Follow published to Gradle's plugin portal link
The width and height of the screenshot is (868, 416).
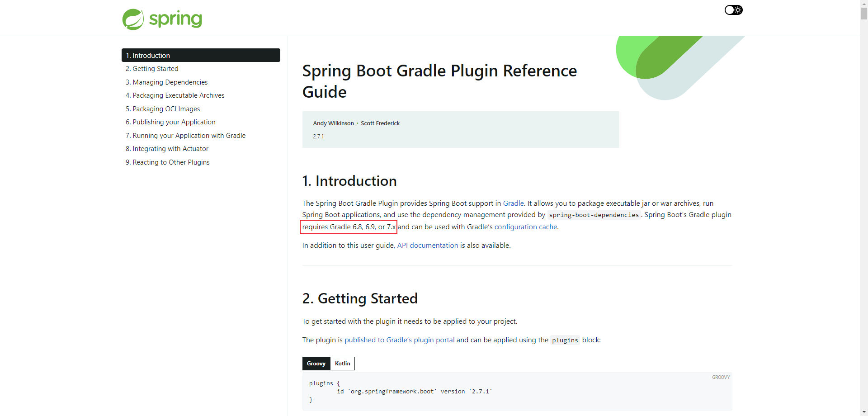coord(400,340)
